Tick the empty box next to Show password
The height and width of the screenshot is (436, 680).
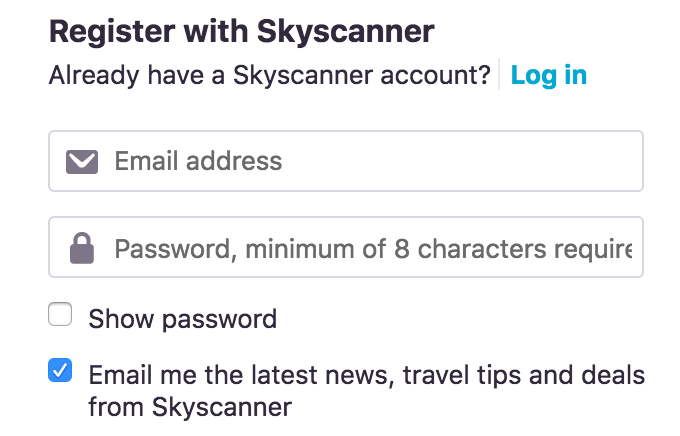[61, 316]
